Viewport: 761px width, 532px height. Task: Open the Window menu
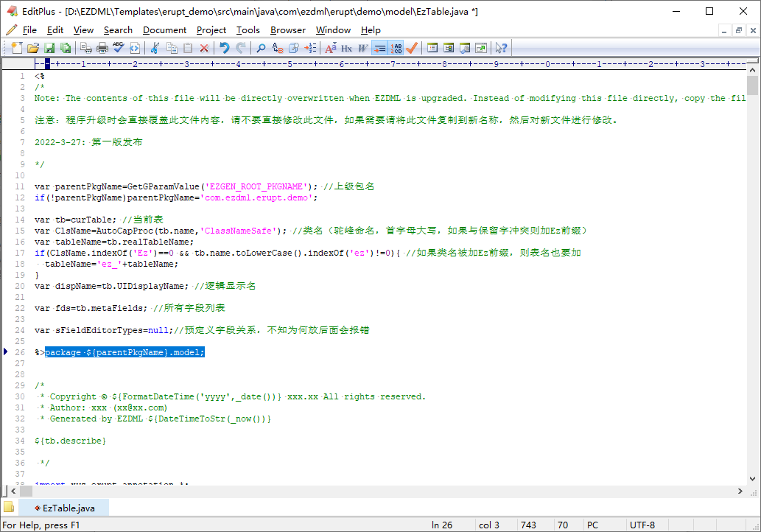tap(333, 30)
